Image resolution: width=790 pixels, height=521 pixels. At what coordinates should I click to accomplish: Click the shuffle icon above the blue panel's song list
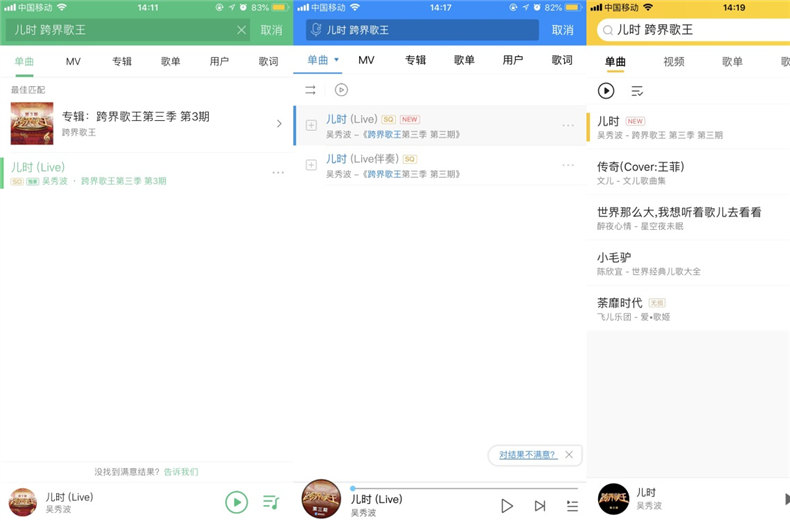(x=311, y=90)
